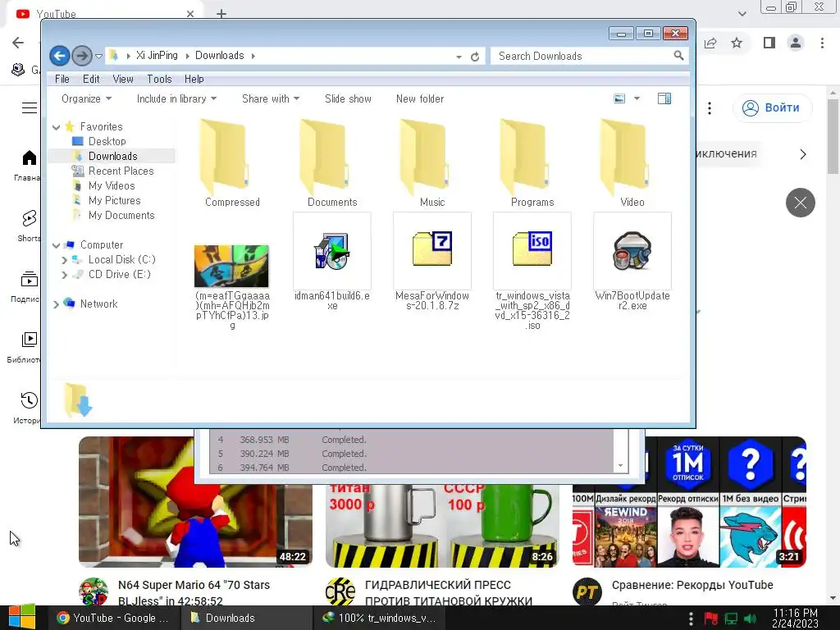
Task: Select the Compressed folder
Action: pos(232,162)
